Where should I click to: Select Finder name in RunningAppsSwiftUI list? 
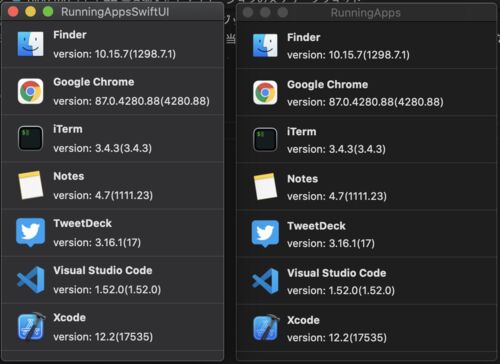coord(70,35)
